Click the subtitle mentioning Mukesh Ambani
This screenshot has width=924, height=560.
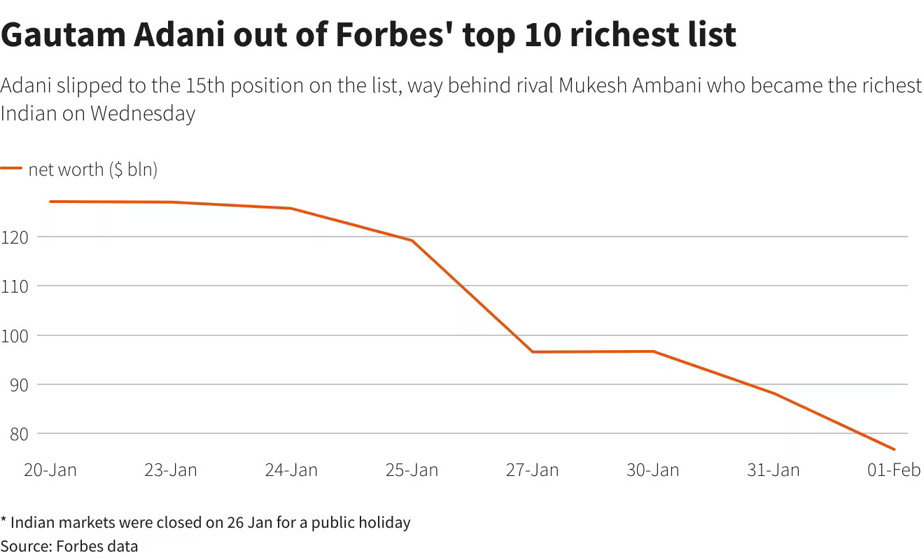coord(461,99)
